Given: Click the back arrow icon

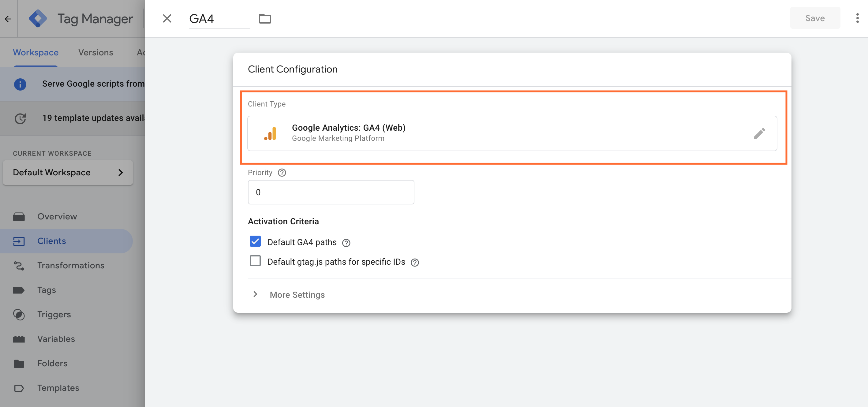Looking at the screenshot, I should [8, 19].
